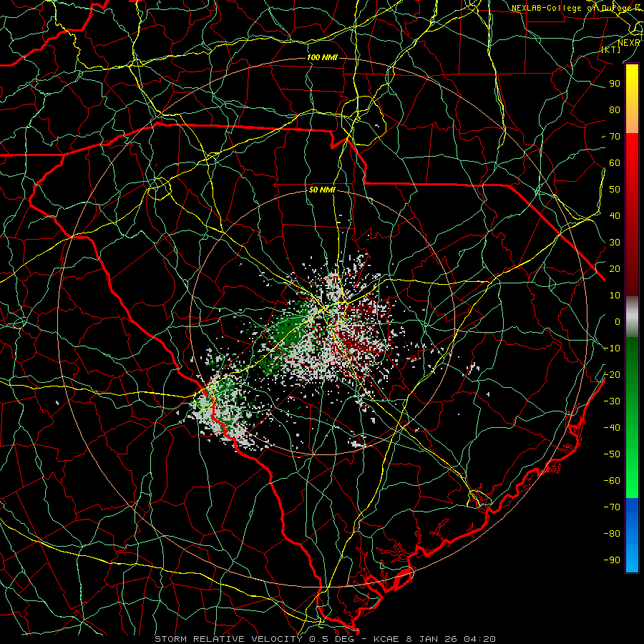Image resolution: width=644 pixels, height=644 pixels.
Task: Click the "80" value on velocity scale
Action: [x=615, y=110]
